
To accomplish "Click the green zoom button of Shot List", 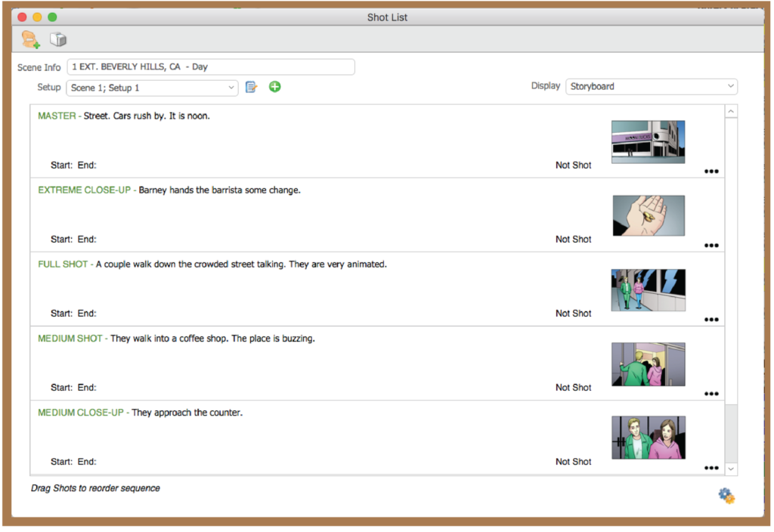I will [x=52, y=17].
